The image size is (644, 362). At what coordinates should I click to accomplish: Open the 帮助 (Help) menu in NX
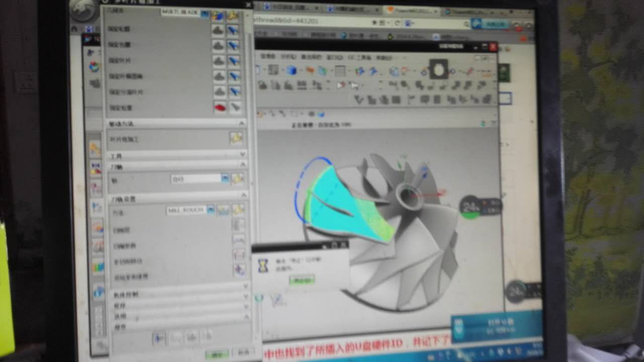(x=384, y=58)
